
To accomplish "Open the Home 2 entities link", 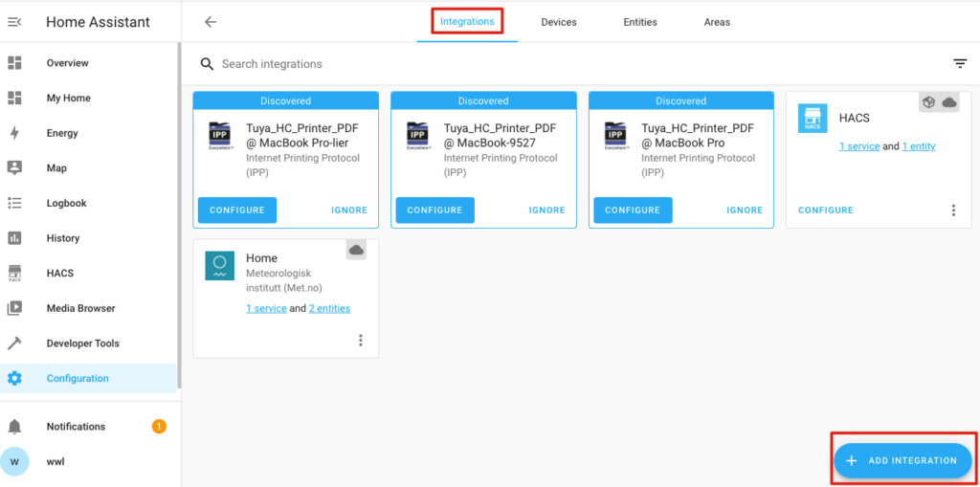I will pyautogui.click(x=329, y=309).
